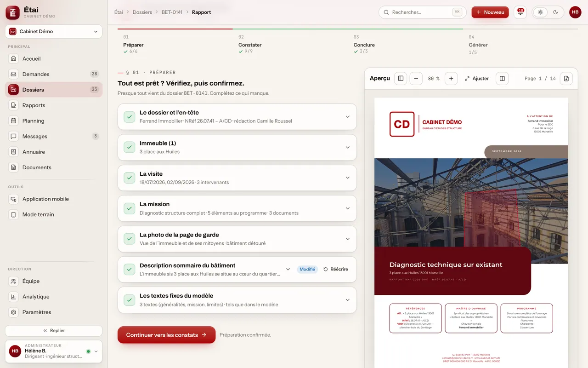
Task: Switch to dark theme with moon toggle
Action: pos(555,12)
